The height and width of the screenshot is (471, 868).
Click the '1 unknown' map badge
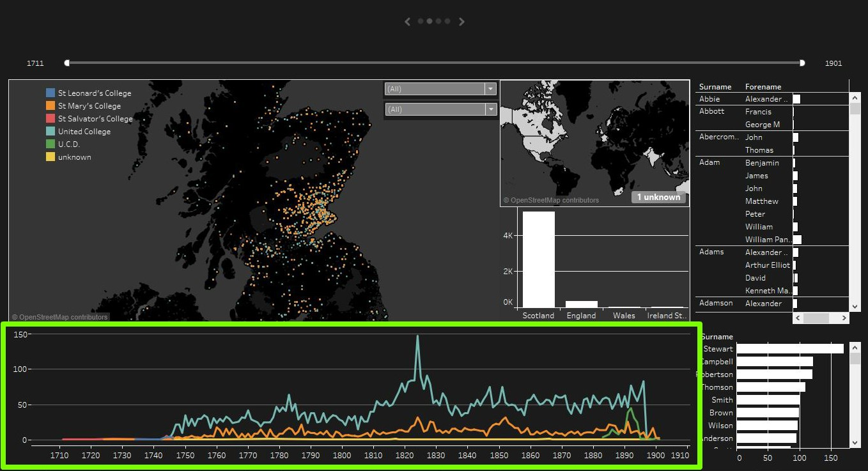[x=658, y=197]
